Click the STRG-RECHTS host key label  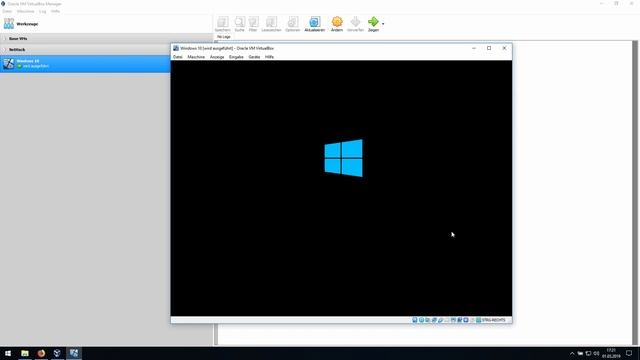[493, 320]
